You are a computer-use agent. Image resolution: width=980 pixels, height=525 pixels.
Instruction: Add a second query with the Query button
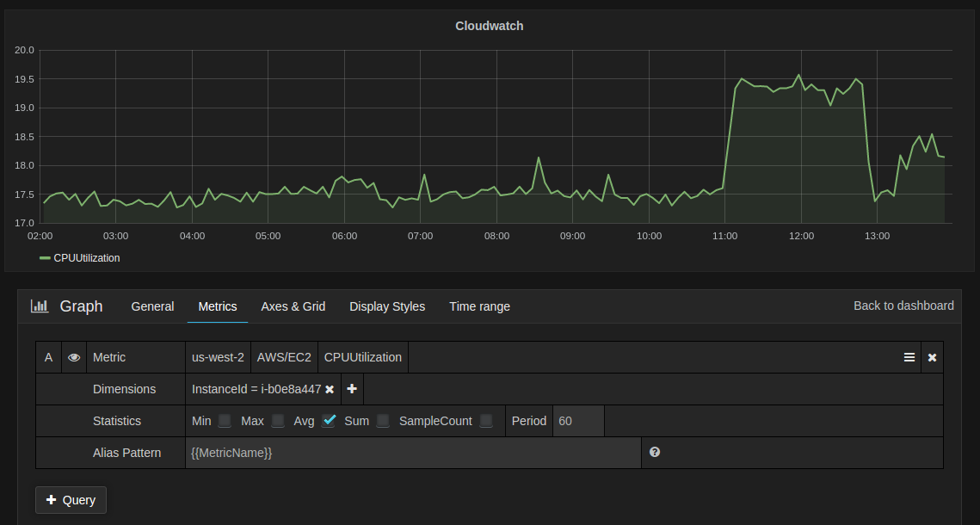click(x=71, y=500)
